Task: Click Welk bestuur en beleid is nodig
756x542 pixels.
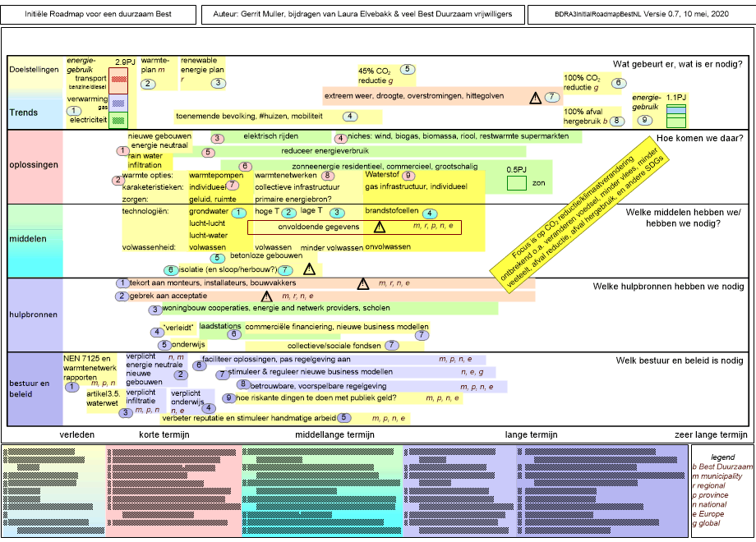Action: 680,361
